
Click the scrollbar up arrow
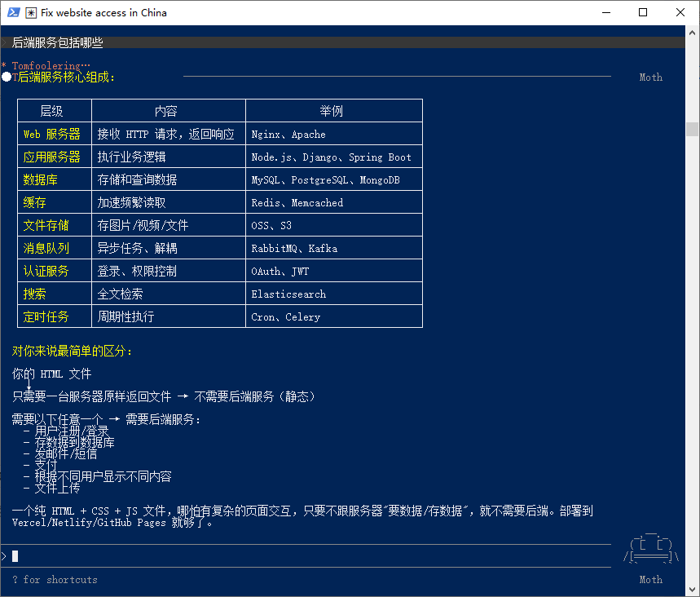pos(692,32)
